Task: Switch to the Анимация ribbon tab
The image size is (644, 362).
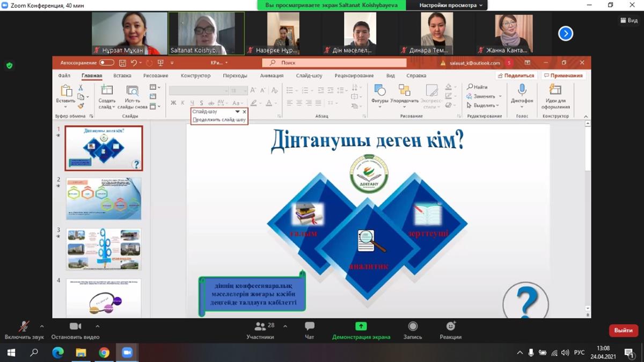Action: coord(272,76)
